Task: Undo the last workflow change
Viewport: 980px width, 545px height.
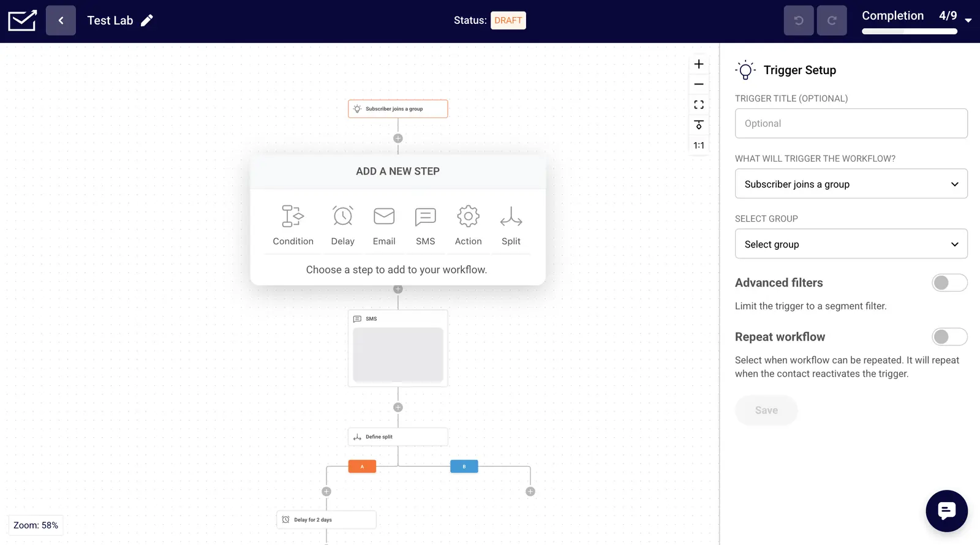Action: coord(799,20)
